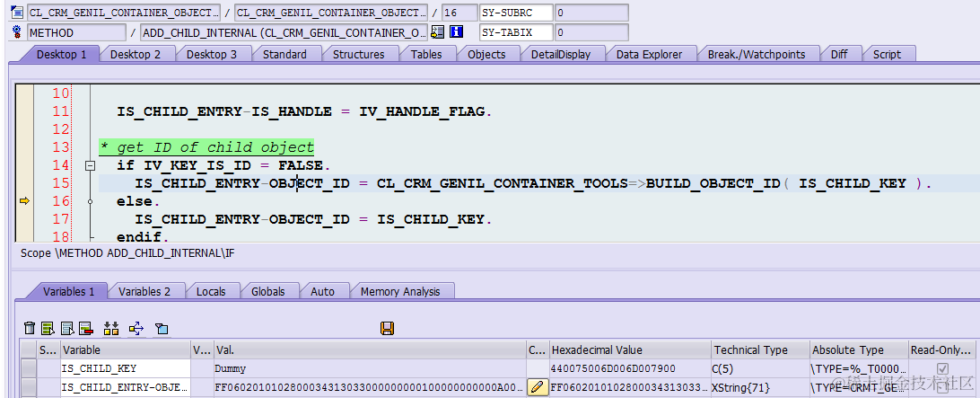
Task: Switch to Desktop 3 tab
Action: 211,55
